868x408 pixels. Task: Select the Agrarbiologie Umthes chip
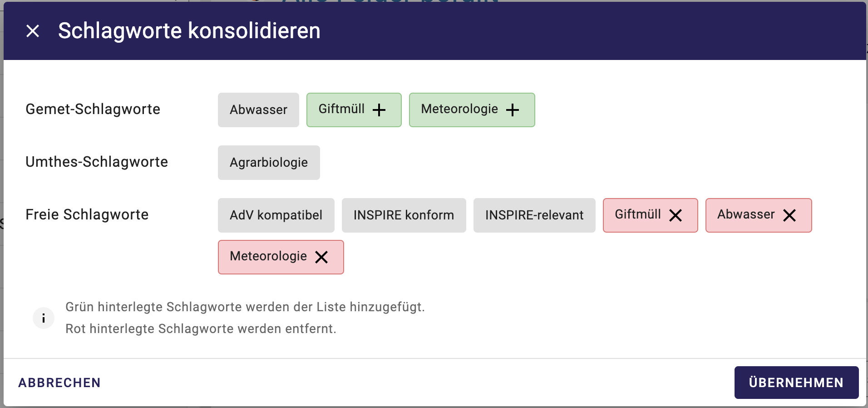269,163
